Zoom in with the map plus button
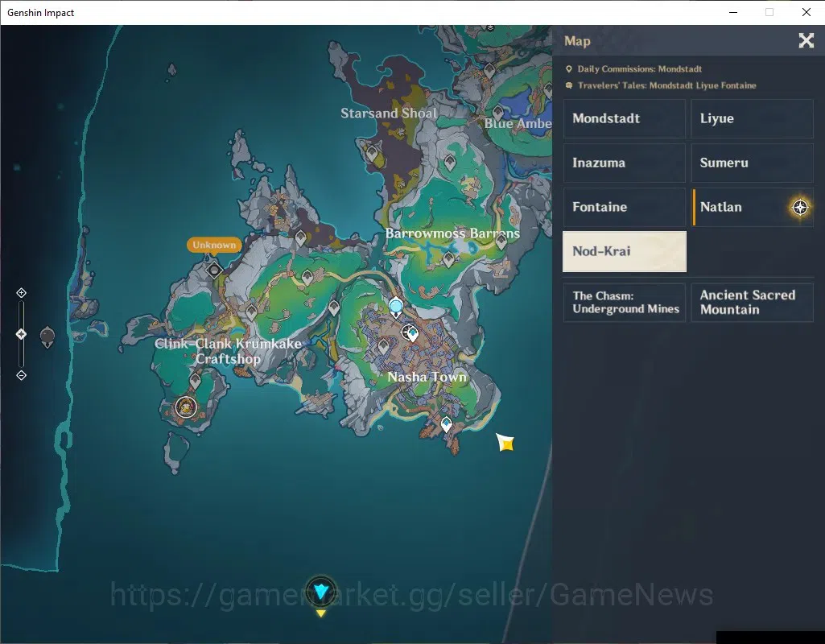825x644 pixels. tap(21, 292)
